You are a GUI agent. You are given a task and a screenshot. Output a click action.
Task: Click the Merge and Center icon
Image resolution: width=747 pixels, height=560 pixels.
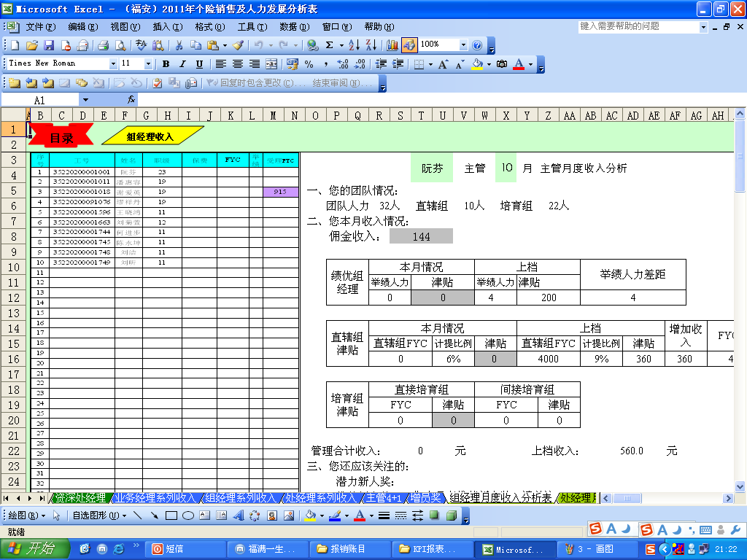coord(271,64)
